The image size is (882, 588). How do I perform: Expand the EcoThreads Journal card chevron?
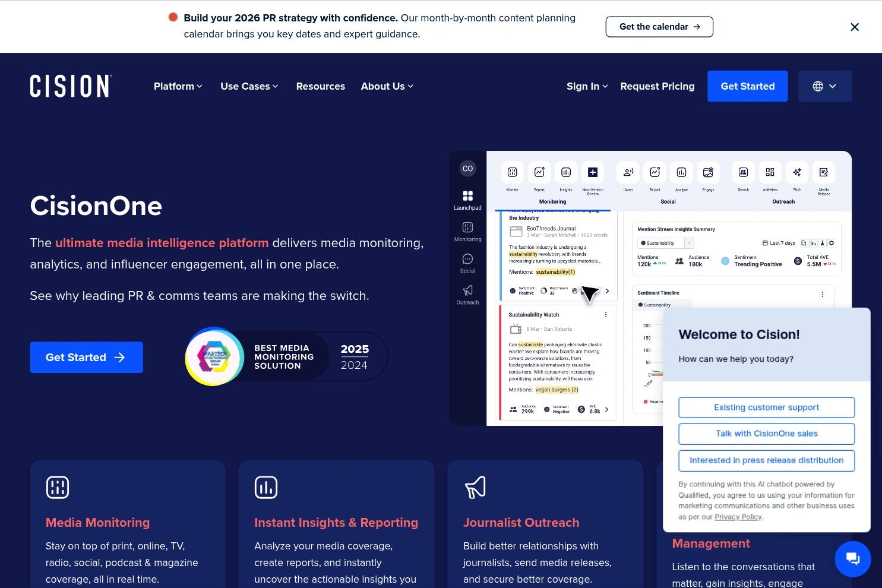pyautogui.click(x=607, y=291)
